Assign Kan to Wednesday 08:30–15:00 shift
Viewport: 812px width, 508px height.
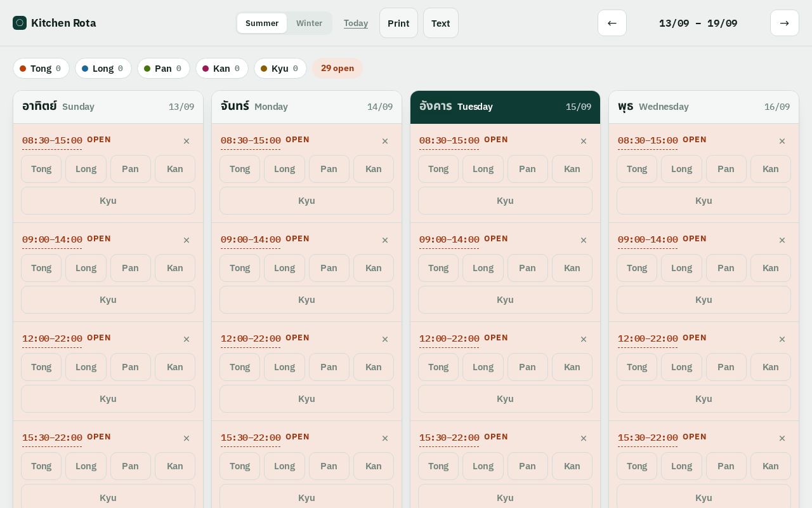coord(771,169)
